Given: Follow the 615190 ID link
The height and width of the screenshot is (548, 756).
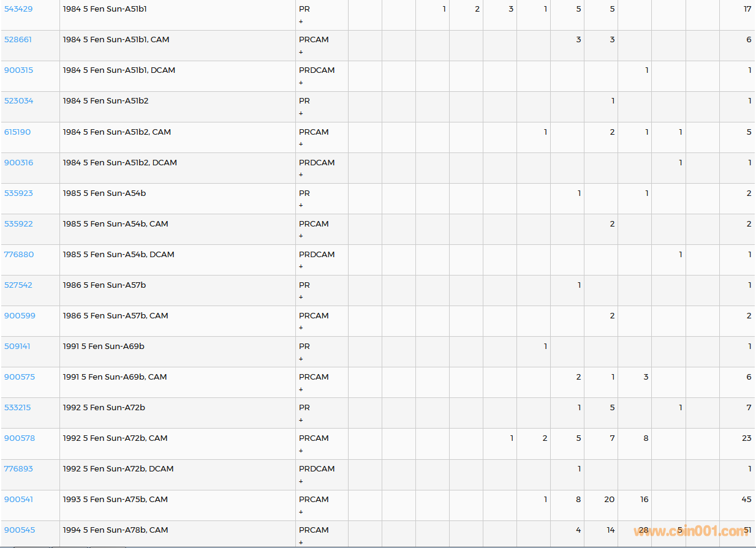Looking at the screenshot, I should click(18, 132).
